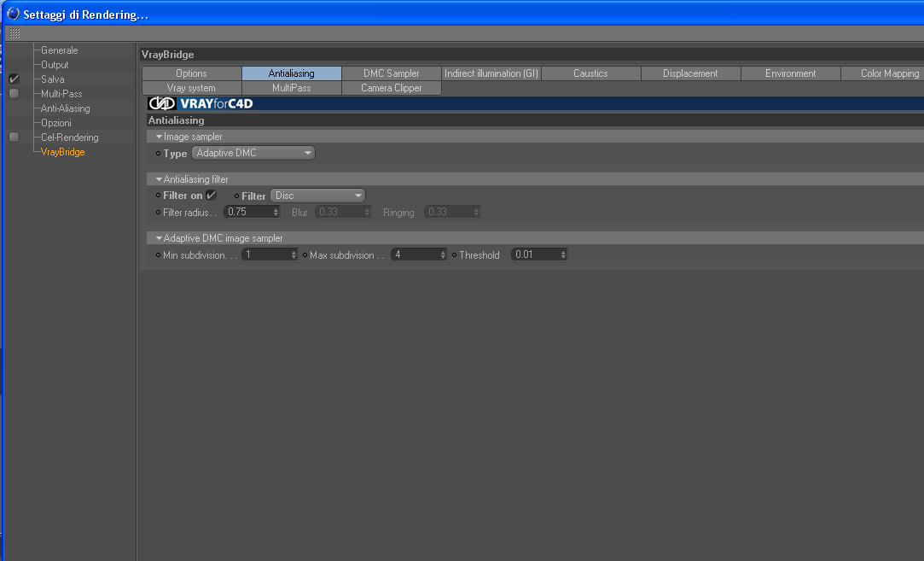Image resolution: width=924 pixels, height=561 pixels.
Task: Click animation dot beside Filter radius
Action: [x=158, y=213]
